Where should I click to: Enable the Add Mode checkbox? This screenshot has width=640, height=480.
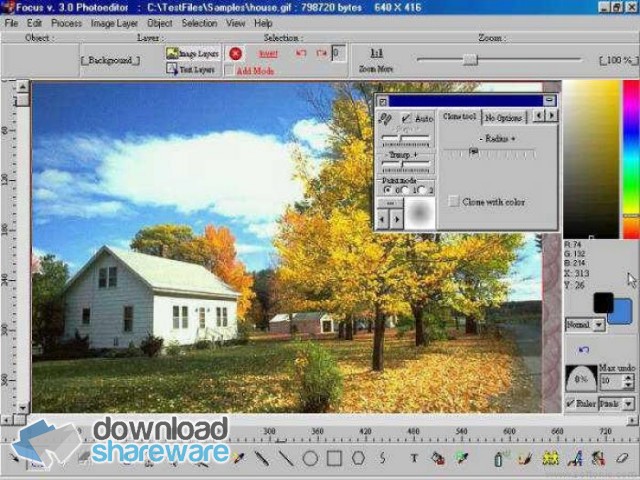pyautogui.click(x=229, y=70)
